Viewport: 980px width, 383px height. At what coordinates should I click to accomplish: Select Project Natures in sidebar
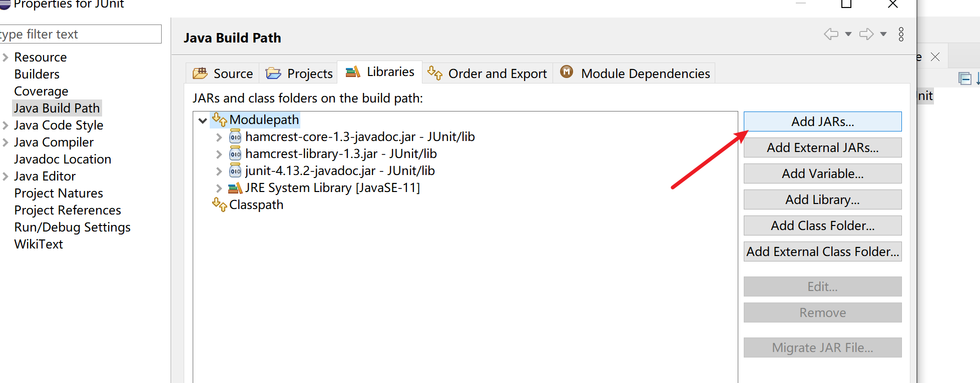(59, 193)
